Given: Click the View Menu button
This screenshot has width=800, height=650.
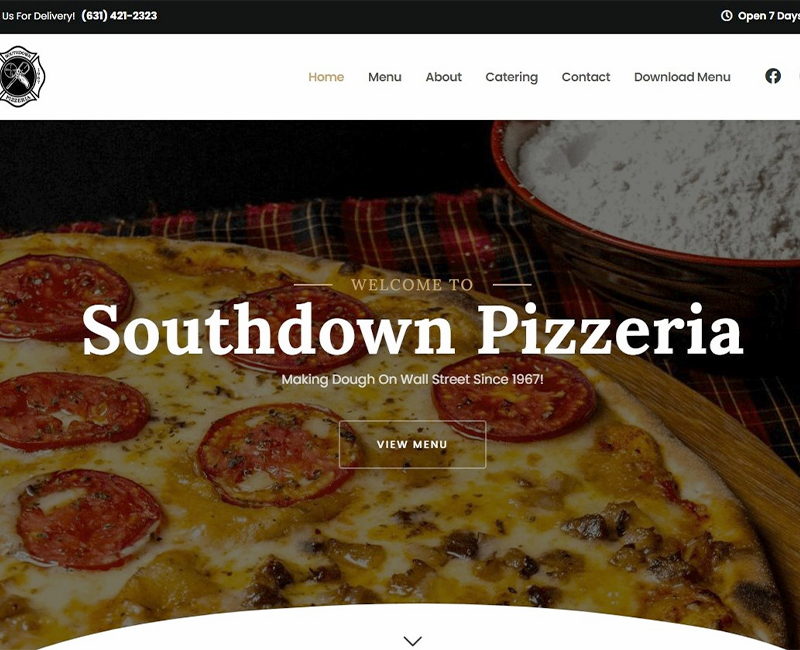Looking at the screenshot, I should pyautogui.click(x=412, y=444).
